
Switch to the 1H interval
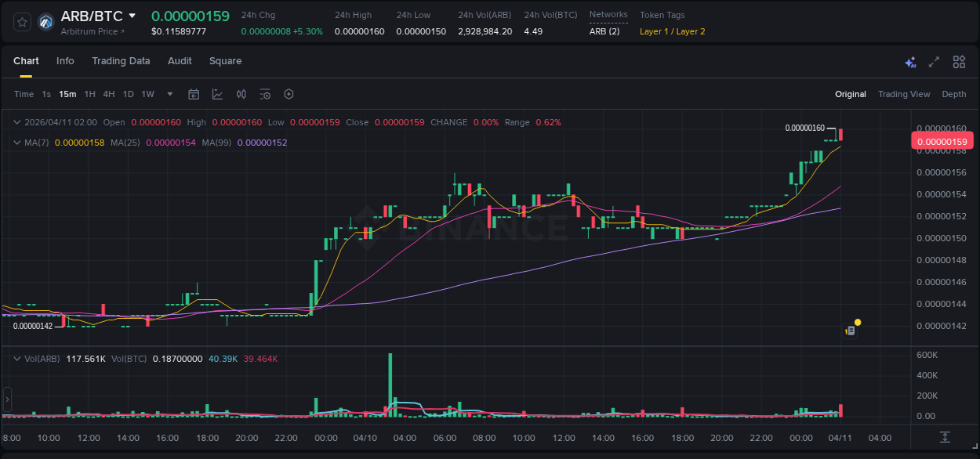click(x=89, y=94)
